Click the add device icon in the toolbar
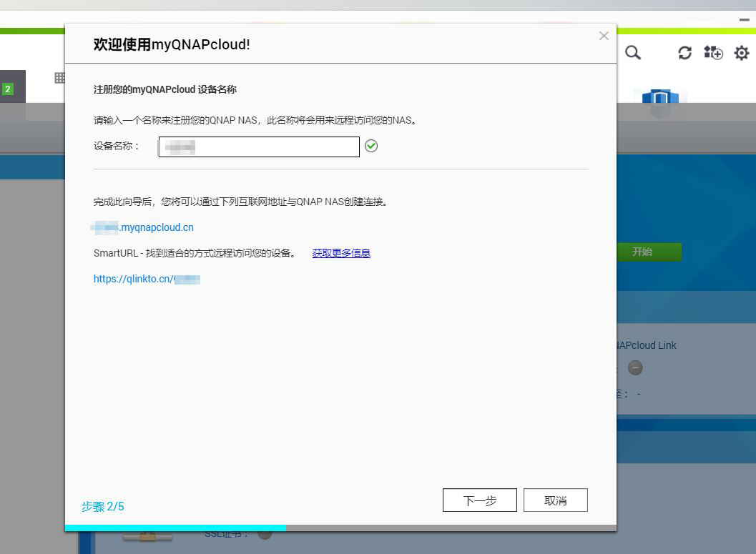Image resolution: width=756 pixels, height=554 pixels. coord(713,52)
